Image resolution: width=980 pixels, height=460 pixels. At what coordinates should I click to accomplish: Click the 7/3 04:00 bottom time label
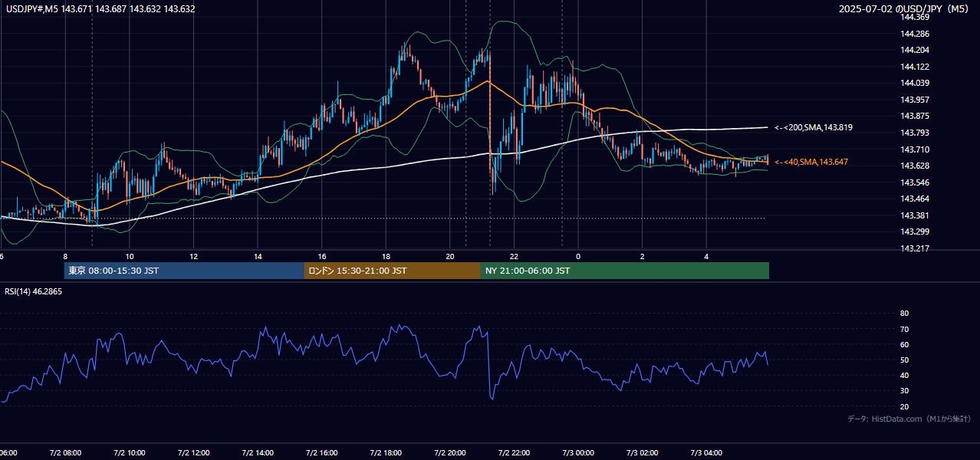point(707,453)
